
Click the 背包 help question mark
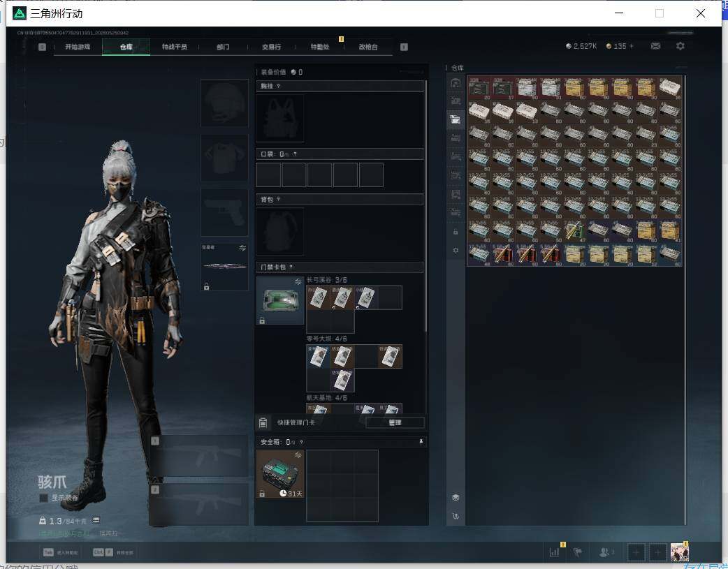coord(278,200)
